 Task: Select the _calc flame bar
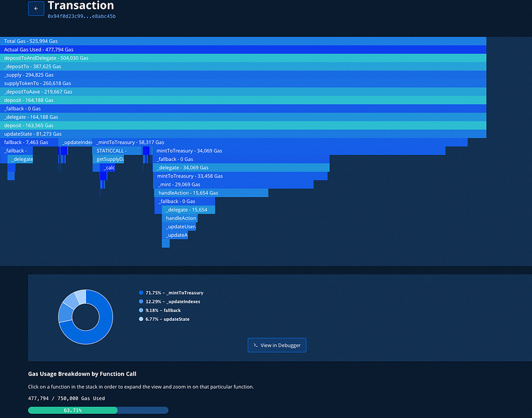click(107, 168)
